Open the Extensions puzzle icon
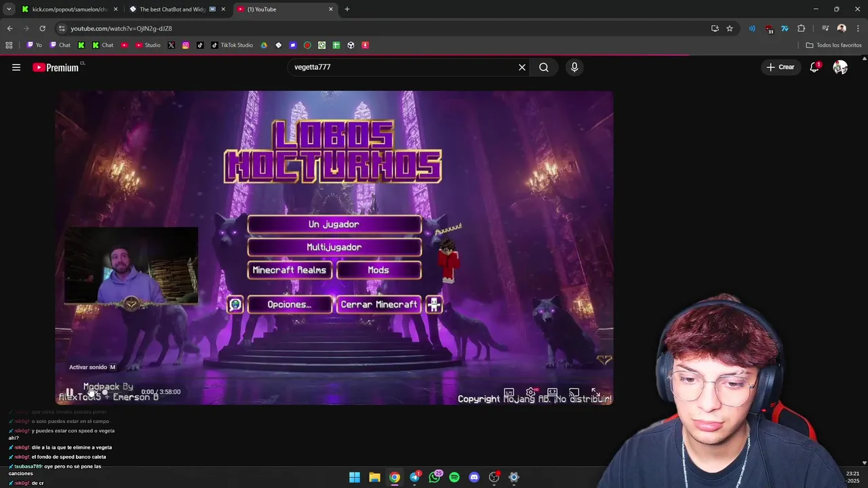868x488 pixels. [801, 28]
